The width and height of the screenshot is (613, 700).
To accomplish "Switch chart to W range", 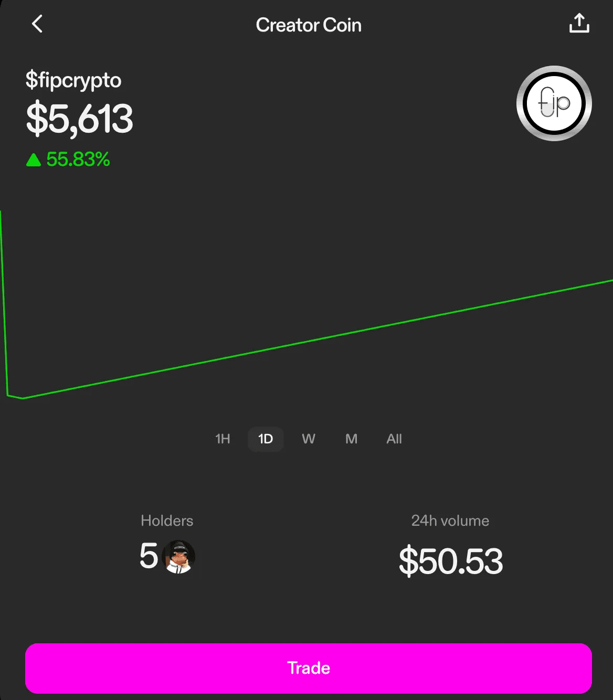I will pos(309,439).
